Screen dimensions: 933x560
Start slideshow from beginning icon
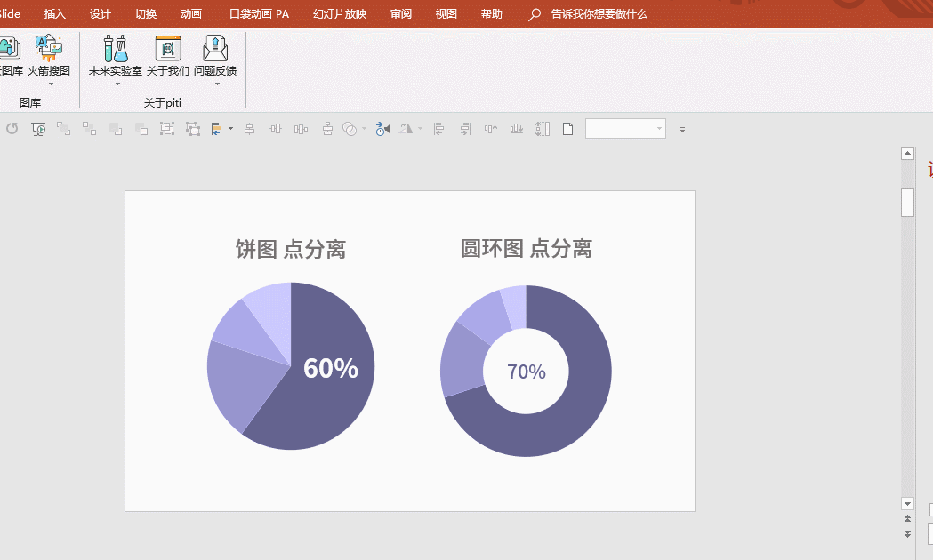coord(38,129)
